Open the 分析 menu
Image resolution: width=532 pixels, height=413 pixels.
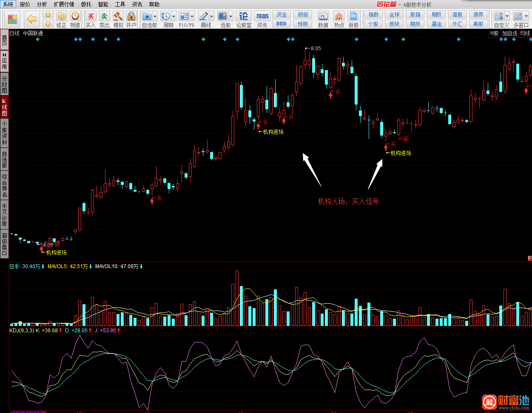(x=42, y=4)
